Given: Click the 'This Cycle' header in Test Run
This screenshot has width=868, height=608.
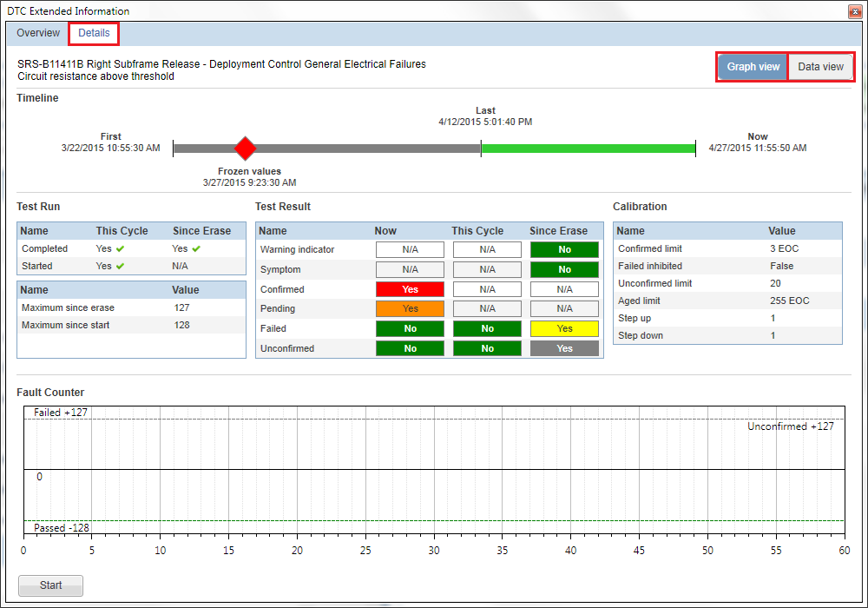Looking at the screenshot, I should [122, 231].
